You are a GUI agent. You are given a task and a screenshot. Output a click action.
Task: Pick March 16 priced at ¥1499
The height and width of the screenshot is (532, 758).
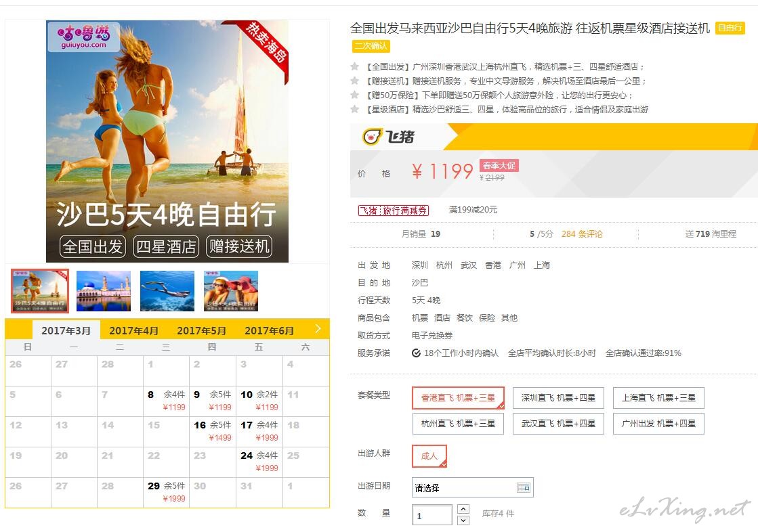[212, 431]
